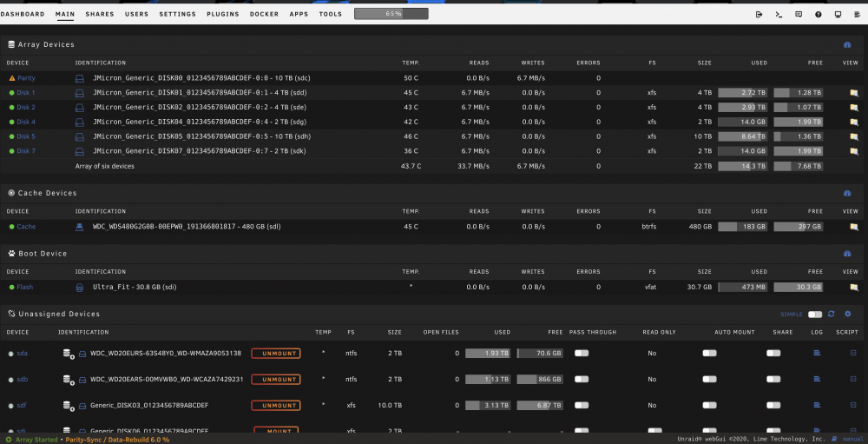Open the manual link in footer
868x444 pixels.
[x=853, y=439]
